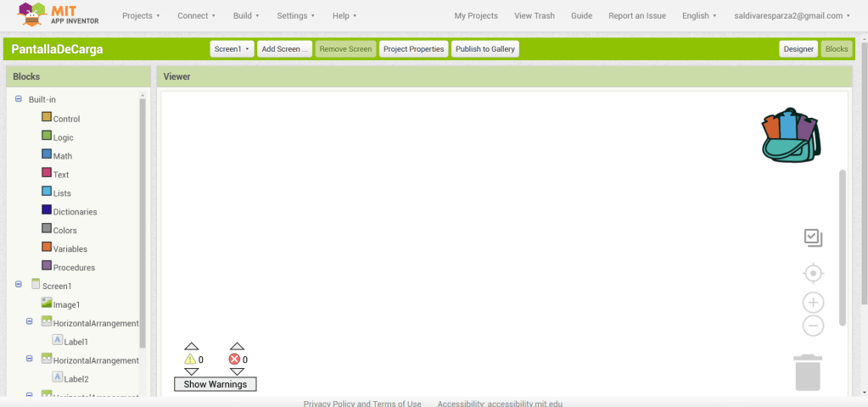Toggle the workspace controls checkbox icon
Viewport: 868px width, 407px height.
(813, 238)
